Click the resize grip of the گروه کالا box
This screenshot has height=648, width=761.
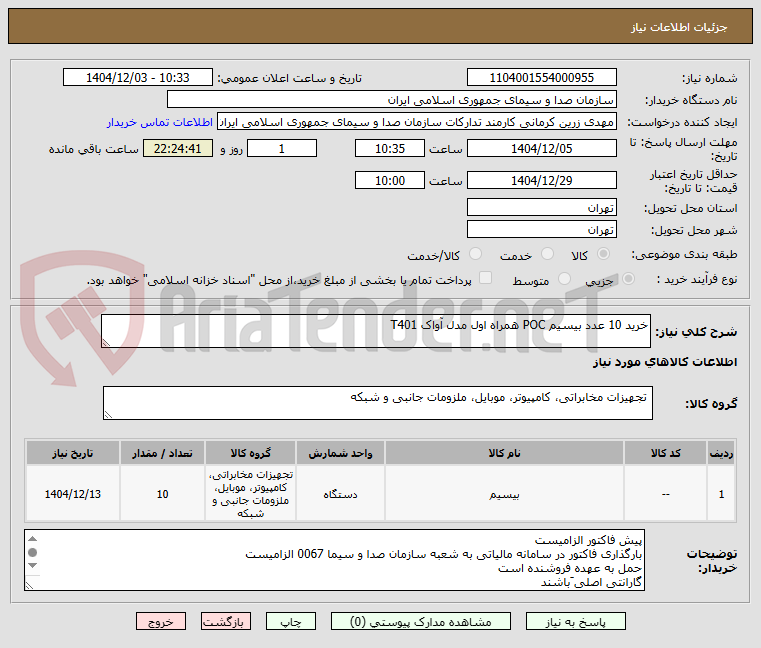point(108,415)
